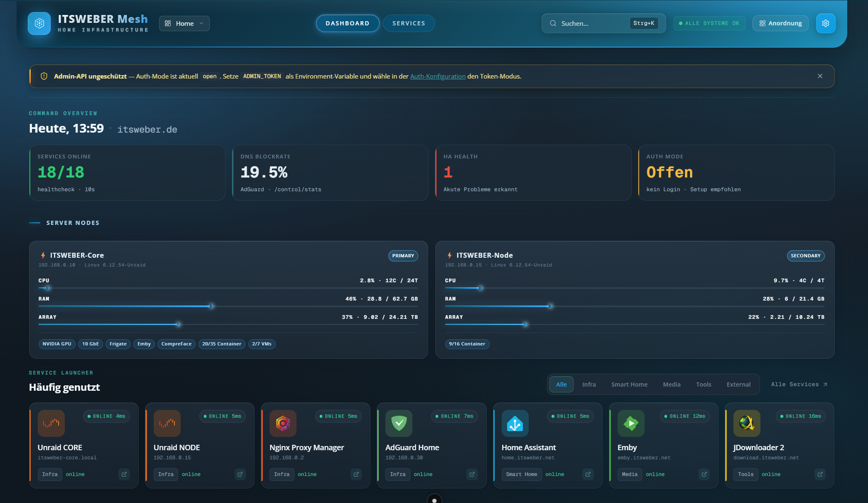
Task: Click the 2/7 VMs tag
Action: pos(262,344)
